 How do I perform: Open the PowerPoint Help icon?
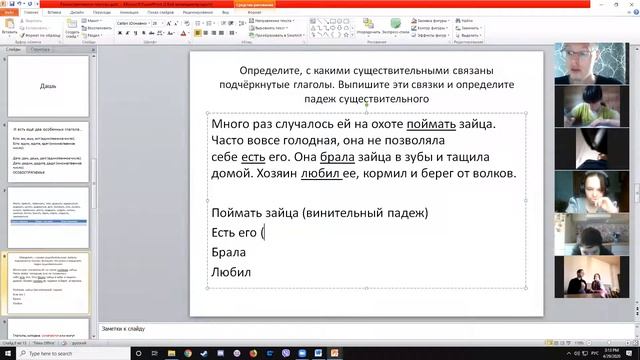(636, 12)
